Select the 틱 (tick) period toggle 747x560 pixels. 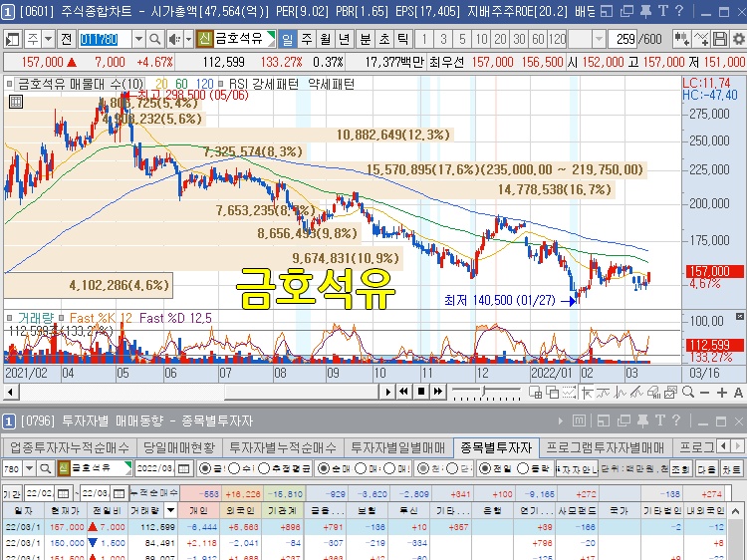coord(402,39)
